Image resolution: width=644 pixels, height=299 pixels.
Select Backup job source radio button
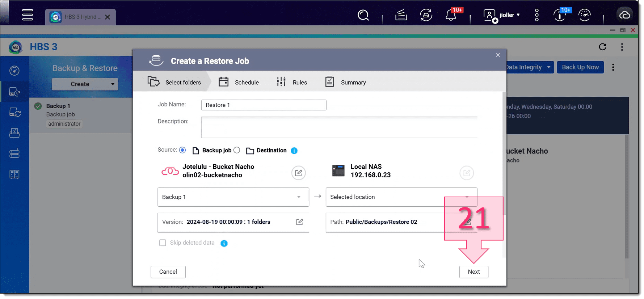tap(182, 150)
